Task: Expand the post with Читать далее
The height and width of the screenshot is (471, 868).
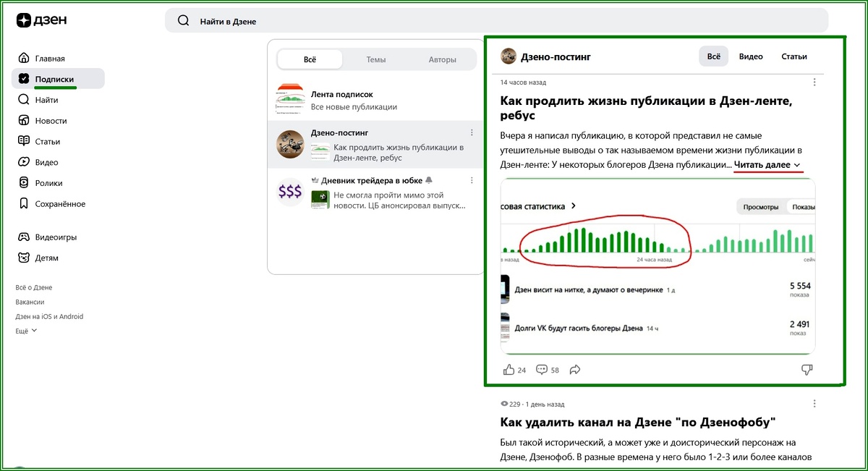Action: click(767, 165)
